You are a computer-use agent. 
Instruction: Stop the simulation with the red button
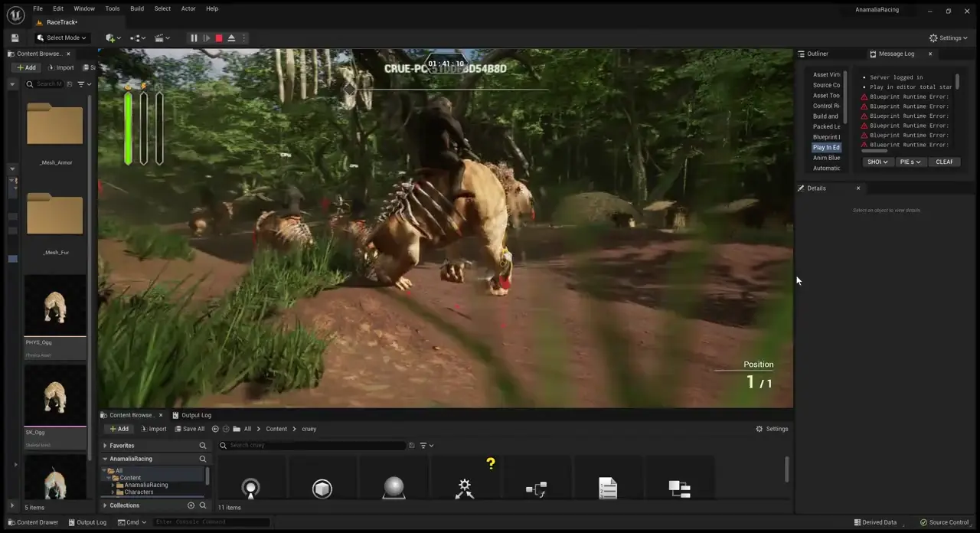point(219,38)
